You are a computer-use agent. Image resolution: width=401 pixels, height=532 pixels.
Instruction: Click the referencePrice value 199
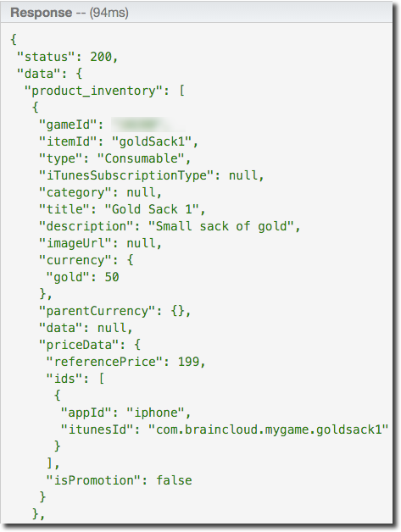188,362
